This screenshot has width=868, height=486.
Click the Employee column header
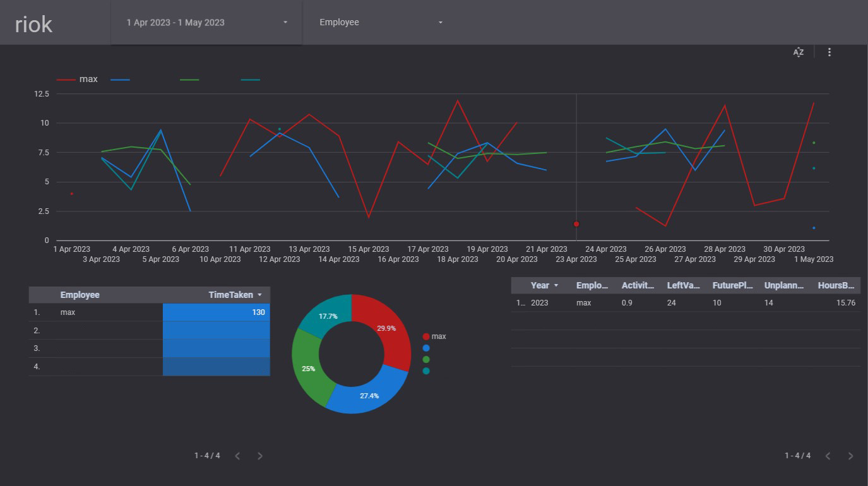click(80, 295)
